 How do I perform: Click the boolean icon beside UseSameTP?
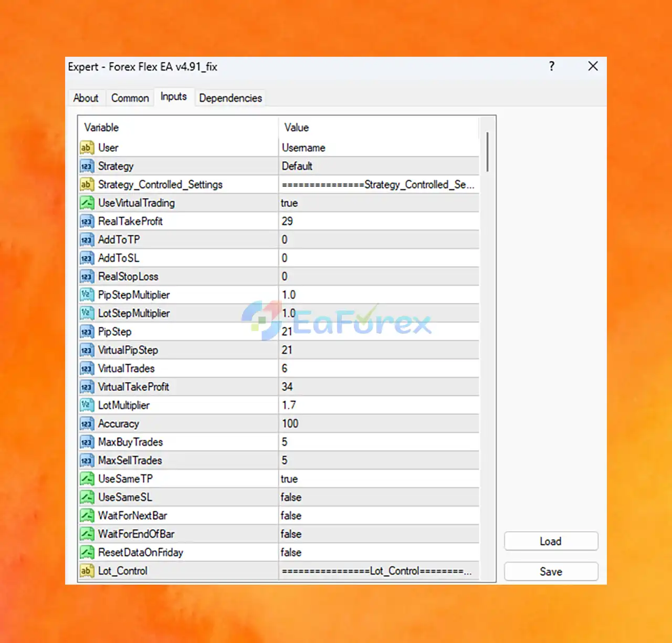87,479
